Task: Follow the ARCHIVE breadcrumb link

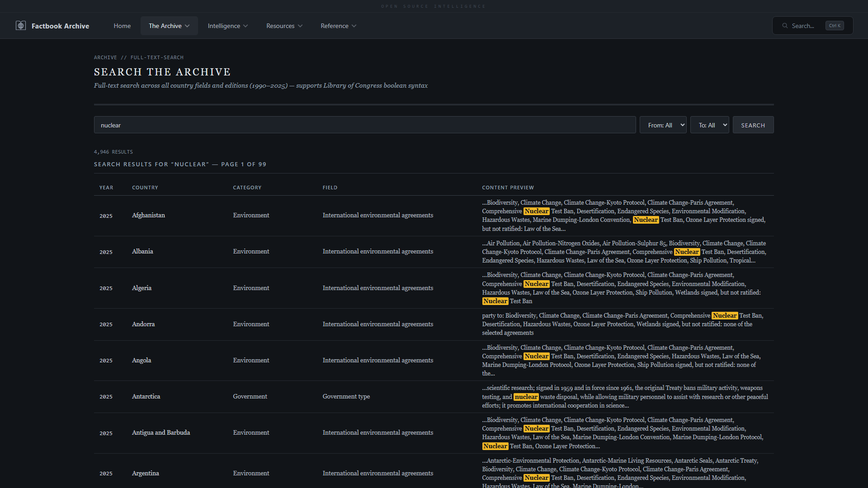Action: coord(105,57)
